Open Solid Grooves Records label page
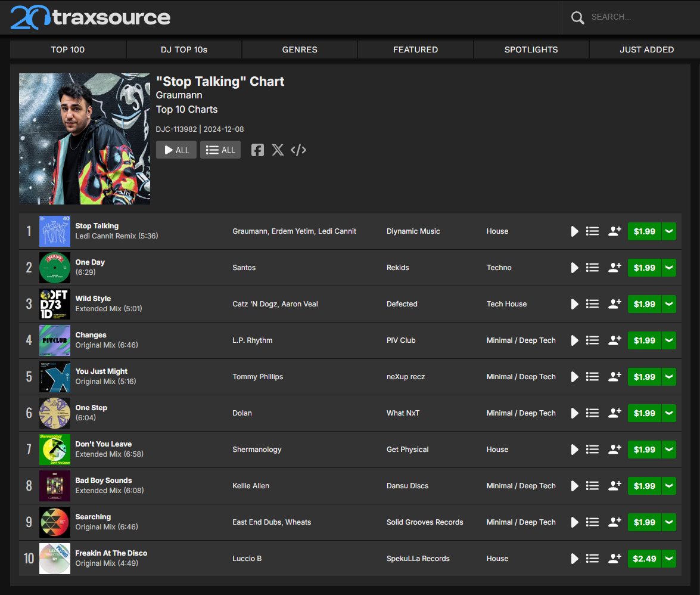Screen dimensions: 700x595 [x=425, y=522]
